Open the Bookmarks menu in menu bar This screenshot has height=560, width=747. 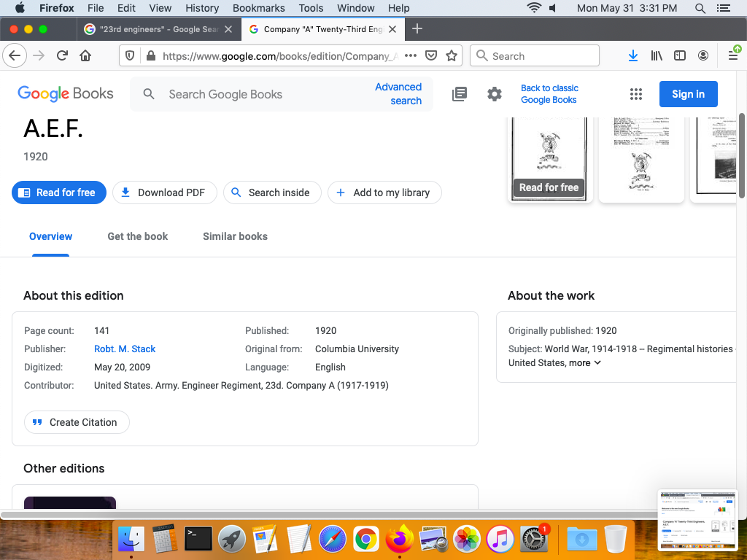[x=258, y=8]
